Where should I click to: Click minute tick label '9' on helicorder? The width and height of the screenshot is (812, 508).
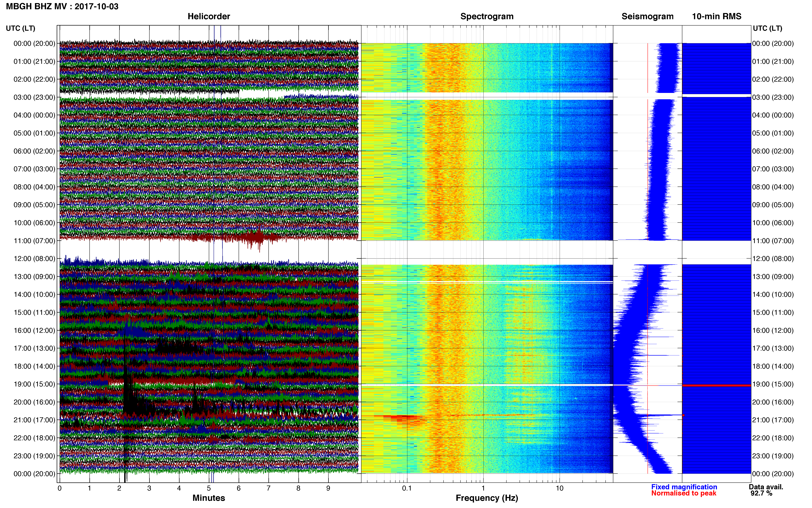(x=328, y=488)
